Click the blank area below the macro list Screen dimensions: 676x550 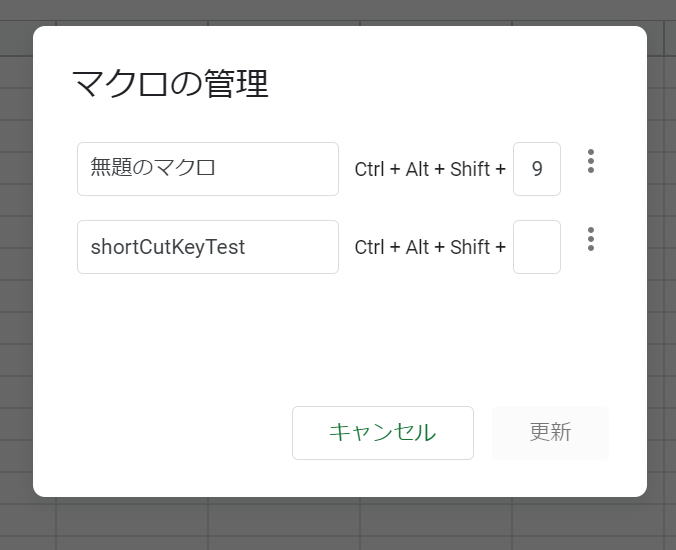(x=340, y=336)
